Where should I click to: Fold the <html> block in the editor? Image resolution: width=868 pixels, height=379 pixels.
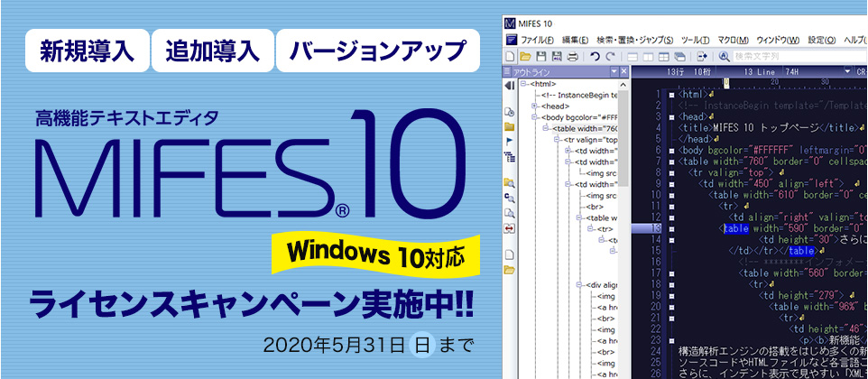673,93
